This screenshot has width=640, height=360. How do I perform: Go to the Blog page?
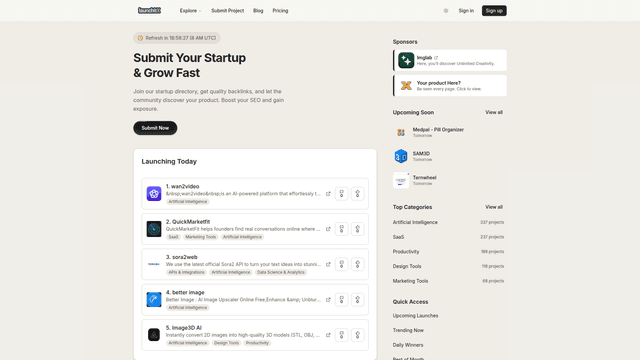point(258,11)
